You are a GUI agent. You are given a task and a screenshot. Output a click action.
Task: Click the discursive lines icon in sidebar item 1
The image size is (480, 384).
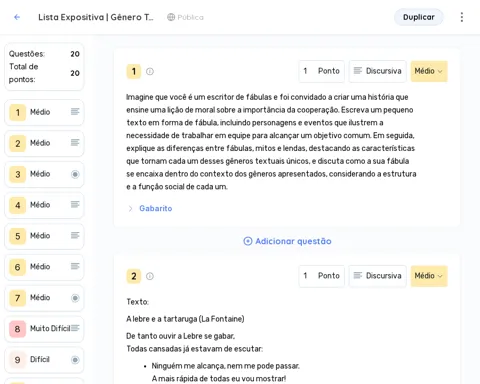pos(75,112)
